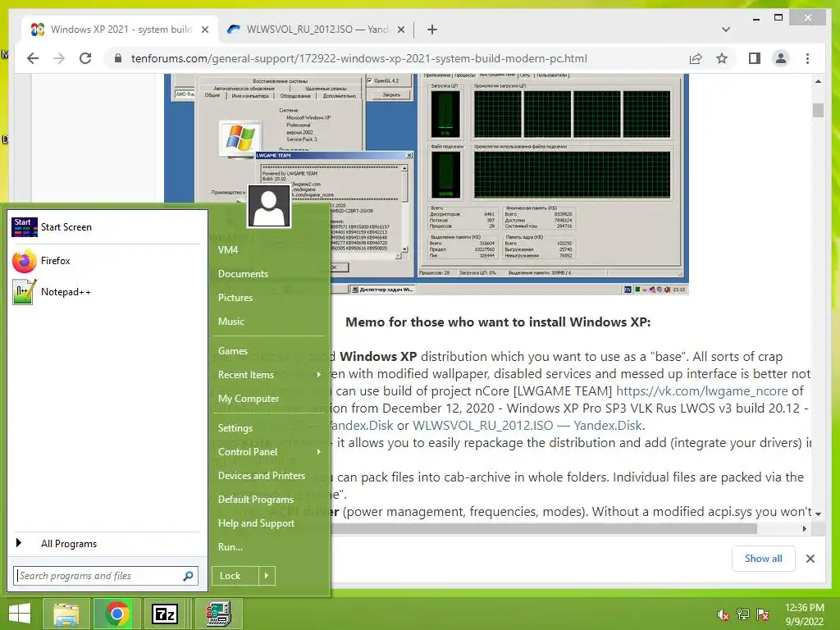
Task: Click the horizontal scrollbar right arrow
Action: (804, 529)
